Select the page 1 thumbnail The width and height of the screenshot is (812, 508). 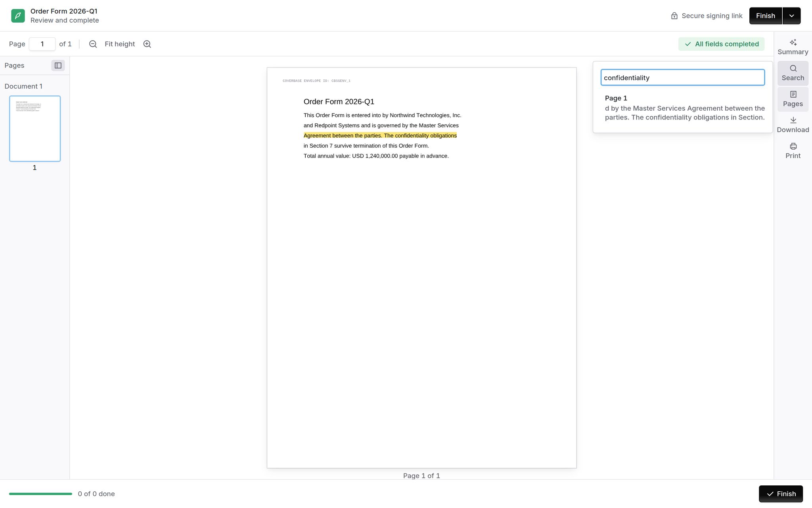[35, 129]
